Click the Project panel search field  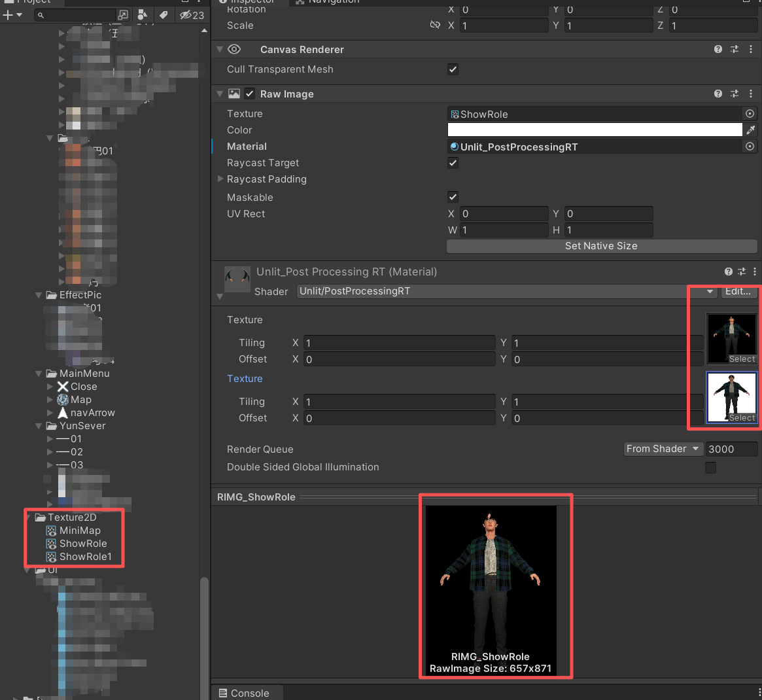pos(75,15)
